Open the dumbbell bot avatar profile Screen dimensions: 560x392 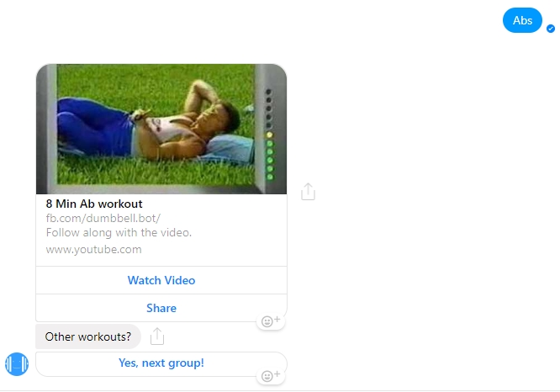point(17,364)
